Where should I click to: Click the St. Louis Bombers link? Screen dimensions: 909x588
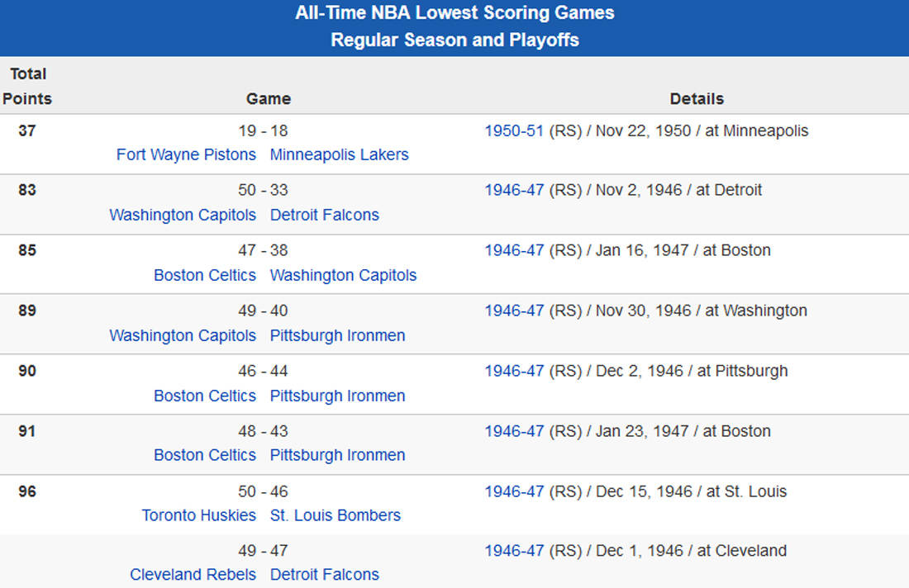[335, 515]
